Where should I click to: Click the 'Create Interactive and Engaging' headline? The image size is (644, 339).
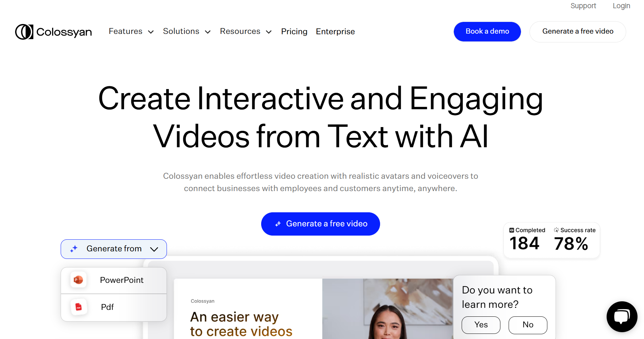320,99
